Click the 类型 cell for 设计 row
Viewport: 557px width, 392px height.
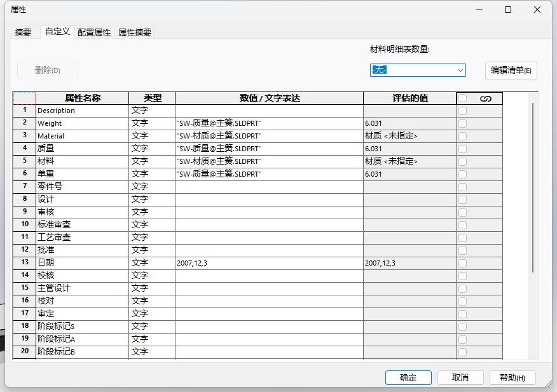tap(151, 199)
